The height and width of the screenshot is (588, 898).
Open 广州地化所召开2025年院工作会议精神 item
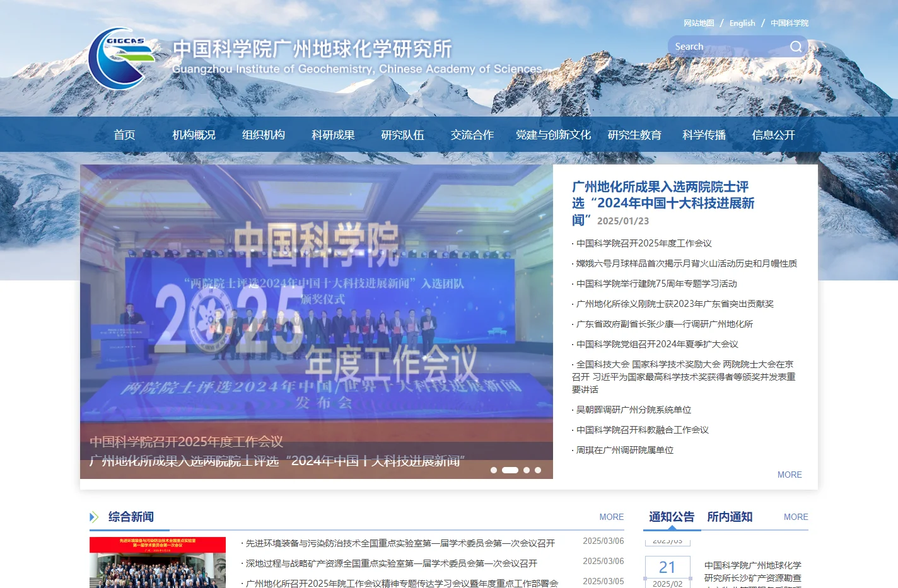[x=401, y=582]
